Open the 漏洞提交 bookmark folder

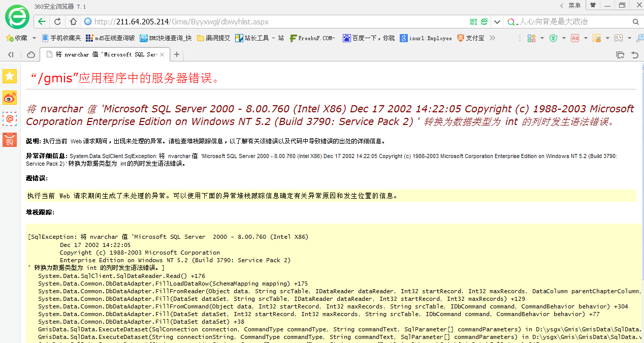pyautogui.click(x=213, y=38)
